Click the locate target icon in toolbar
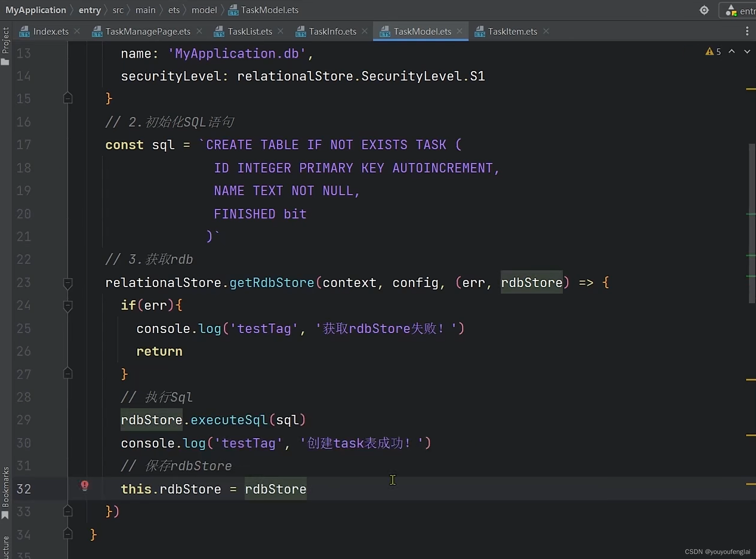Viewport: 756px width, 559px height. click(x=704, y=10)
